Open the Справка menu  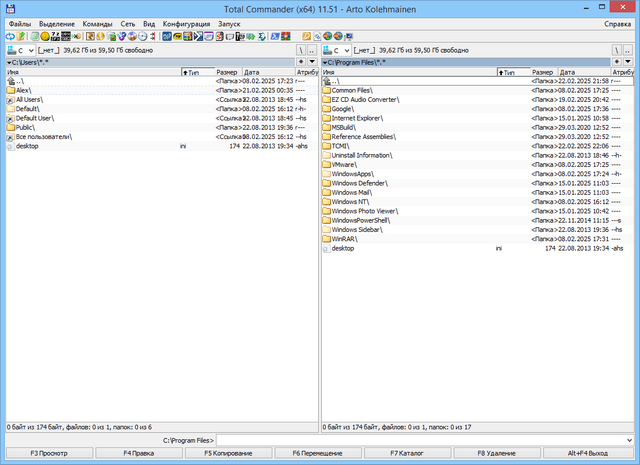pyautogui.click(x=617, y=22)
